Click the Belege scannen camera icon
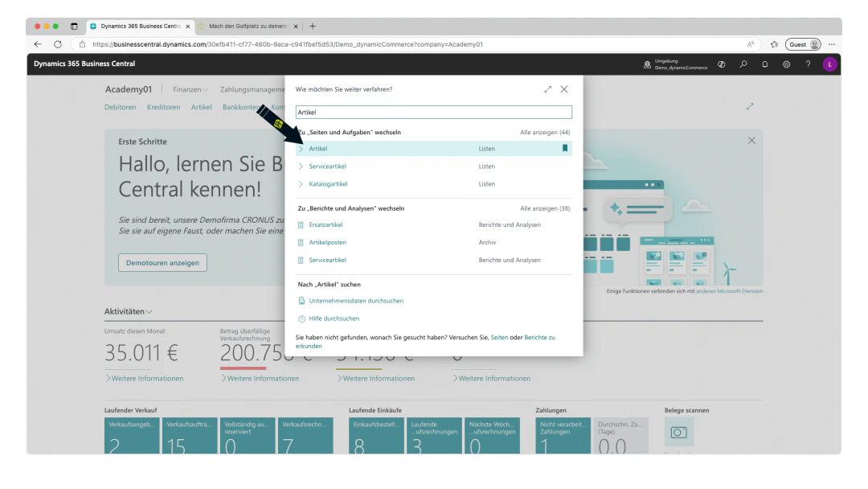 678,432
